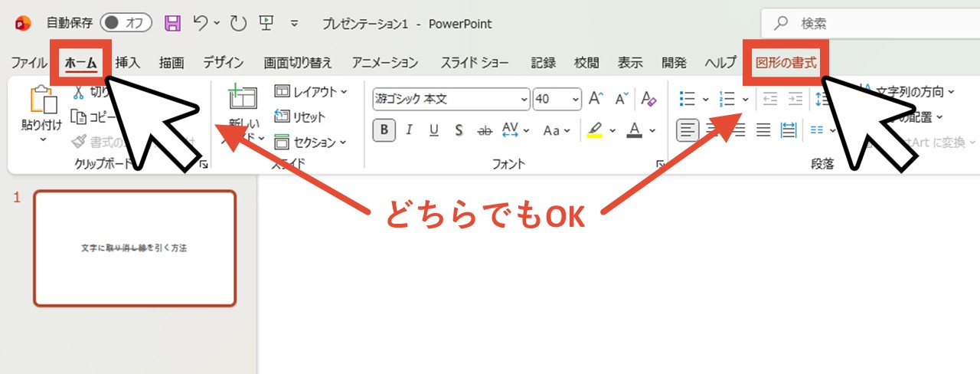This screenshot has height=374, width=980.
Task: Switch to the Design (デザイン) tab
Action: tap(223, 63)
